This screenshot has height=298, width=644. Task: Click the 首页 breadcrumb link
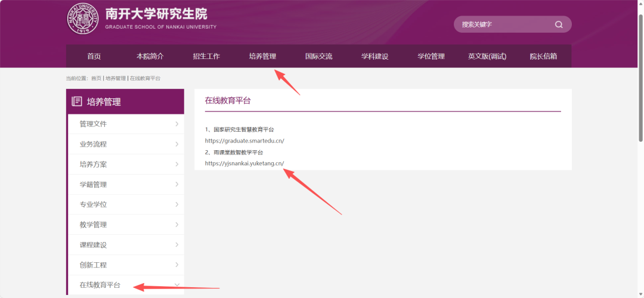(96, 78)
